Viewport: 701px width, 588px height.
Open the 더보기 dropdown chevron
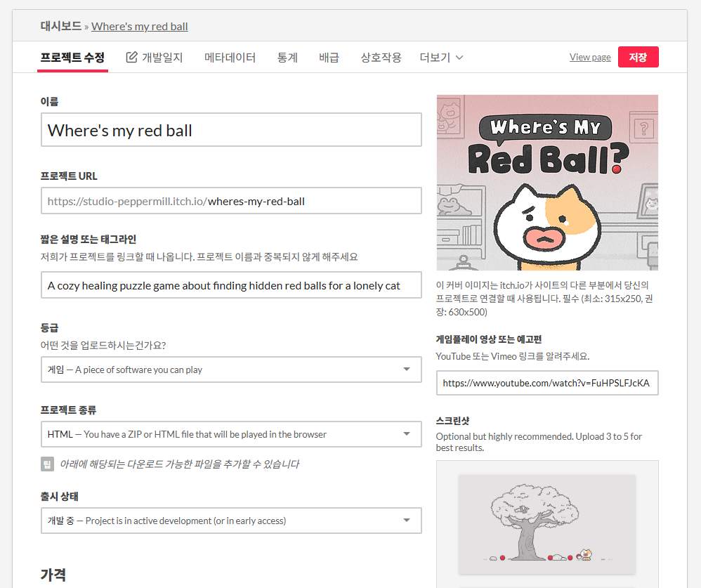pos(459,58)
